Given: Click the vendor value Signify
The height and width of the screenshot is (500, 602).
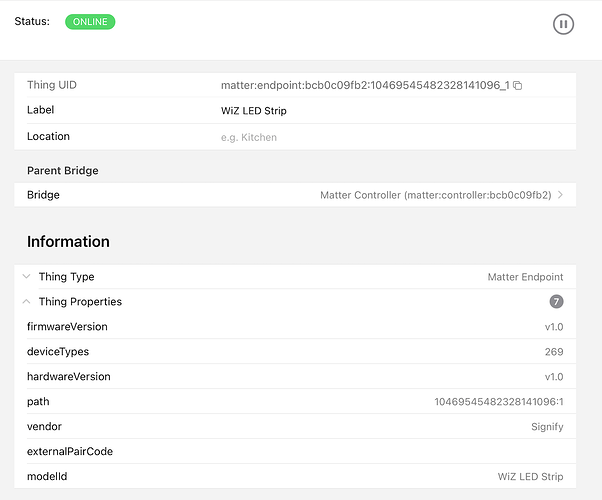Looking at the screenshot, I should coord(547,427).
